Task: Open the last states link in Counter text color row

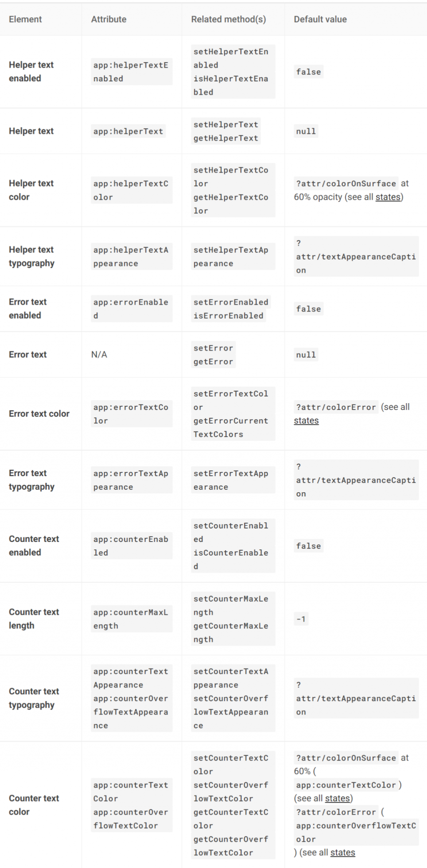Action: (343, 853)
